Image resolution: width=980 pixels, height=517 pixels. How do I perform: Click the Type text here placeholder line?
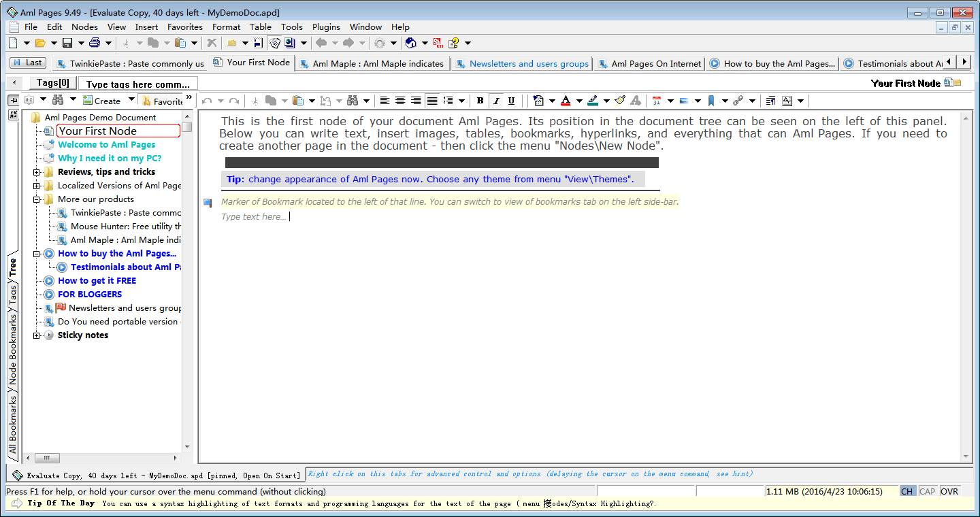point(254,217)
